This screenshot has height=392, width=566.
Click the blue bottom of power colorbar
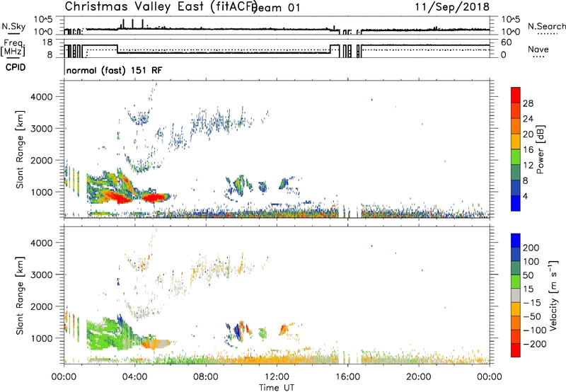click(516, 203)
